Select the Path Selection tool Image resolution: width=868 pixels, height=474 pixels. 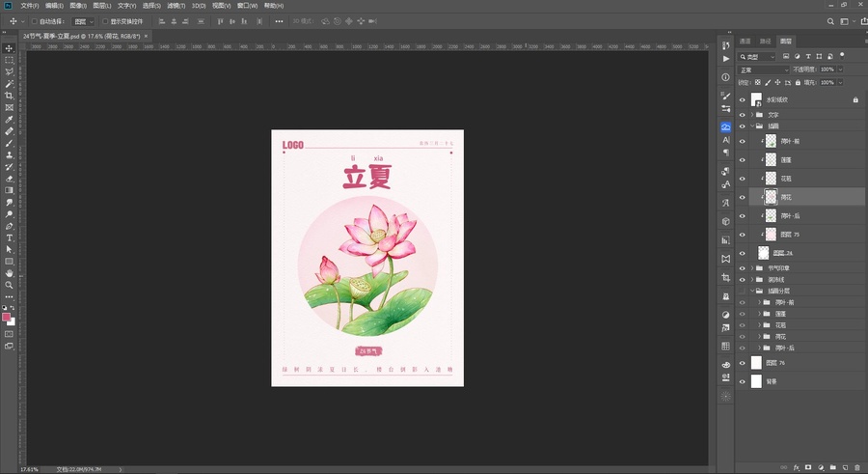[9, 249]
